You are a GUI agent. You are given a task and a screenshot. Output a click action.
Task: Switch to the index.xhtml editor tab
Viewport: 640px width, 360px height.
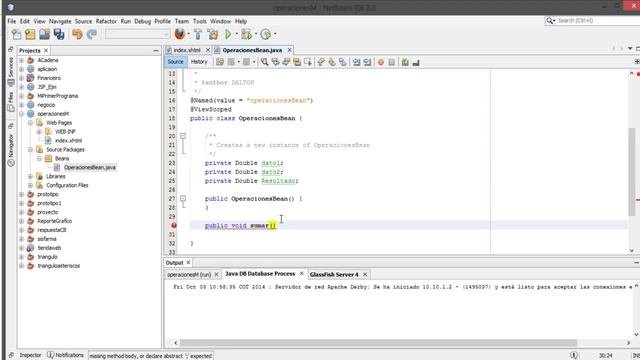click(187, 50)
